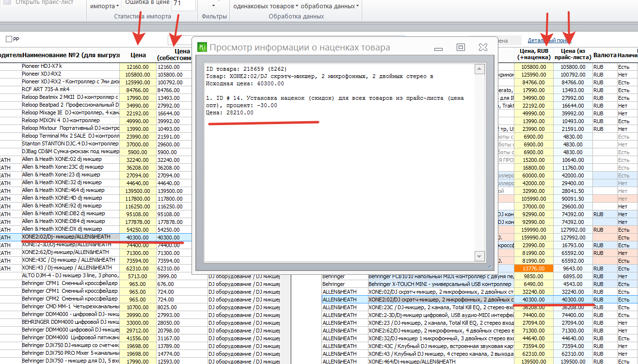Select the Behringer DJX750 PRO Mixer row

coord(70,353)
